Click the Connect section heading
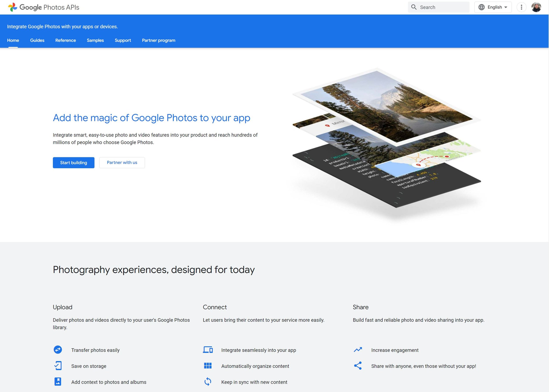This screenshot has width=549, height=392. [215, 307]
